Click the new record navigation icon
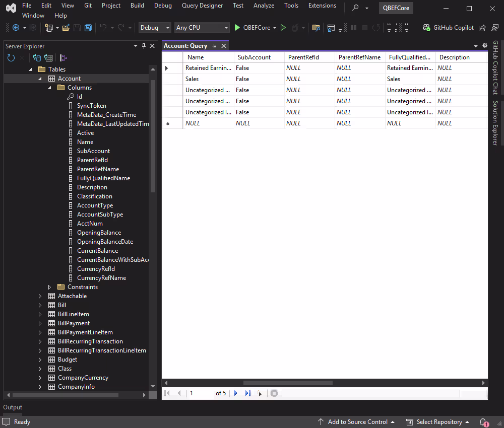 click(260, 393)
